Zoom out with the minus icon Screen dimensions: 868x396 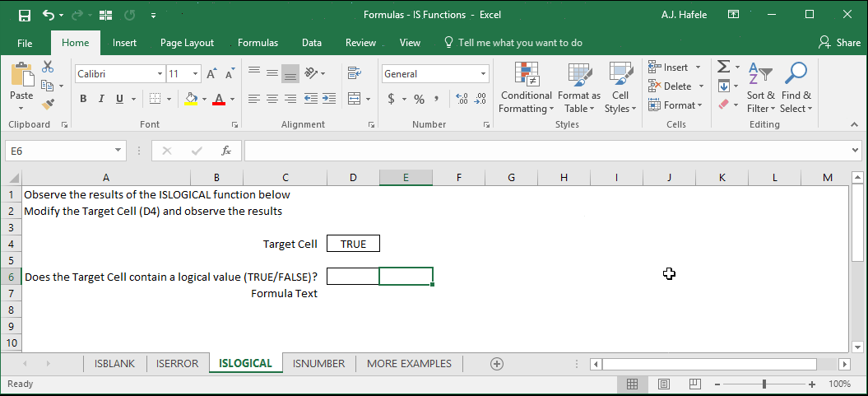[717, 384]
